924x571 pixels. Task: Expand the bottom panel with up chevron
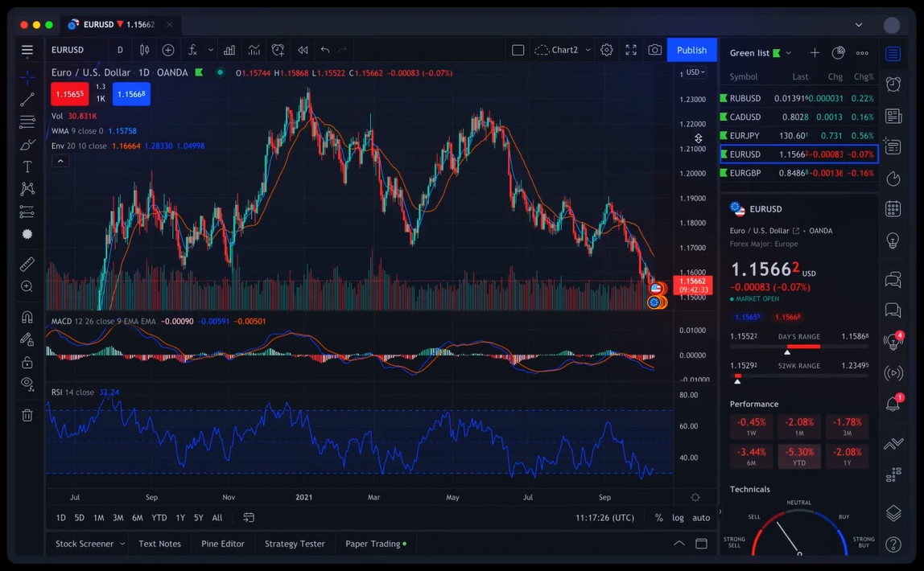(679, 544)
